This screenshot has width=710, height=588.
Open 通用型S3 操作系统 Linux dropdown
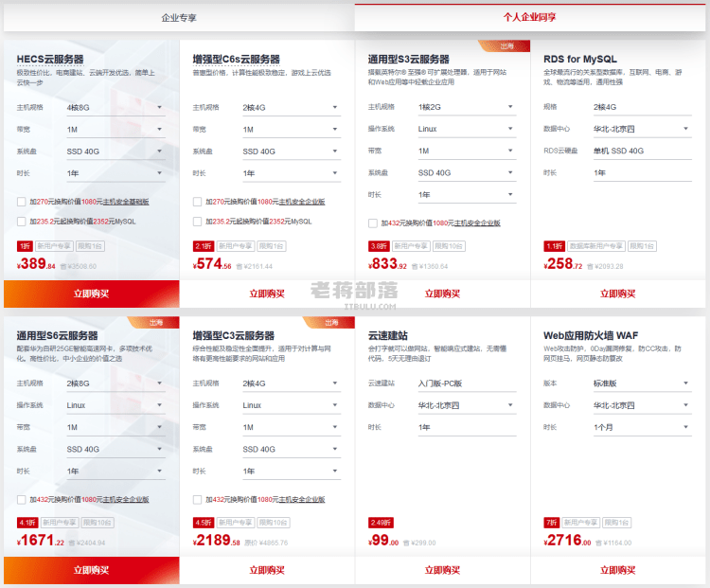467,129
